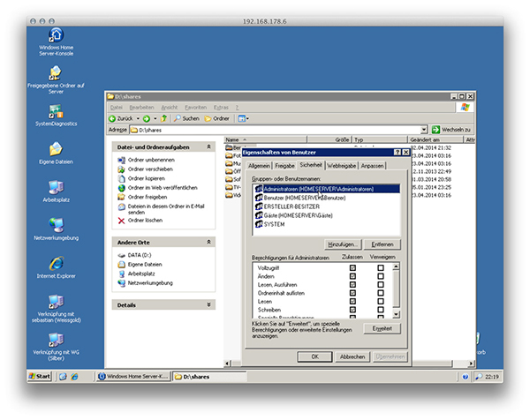Click Ordner verschieben task
The image size is (530, 420).
pyautogui.click(x=150, y=169)
